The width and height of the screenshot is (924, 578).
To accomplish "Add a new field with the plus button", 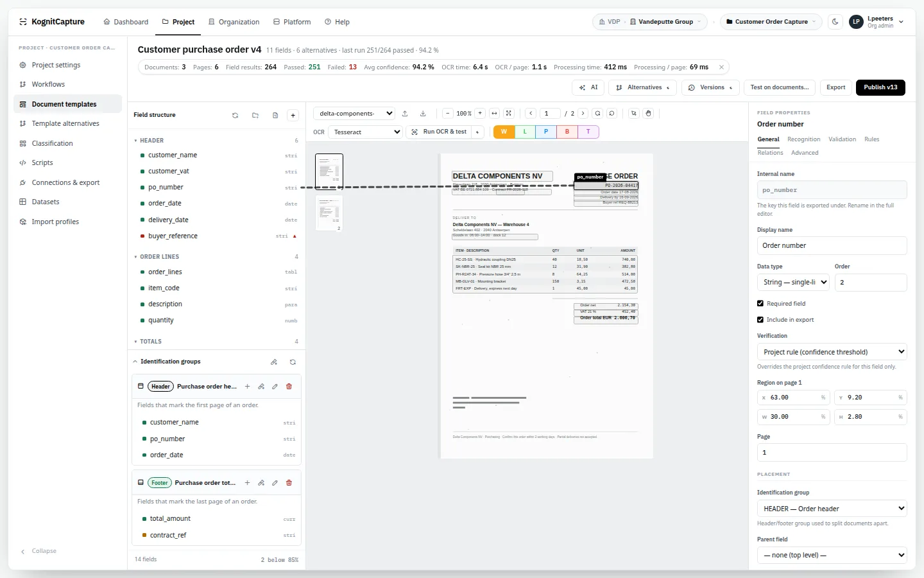I will [x=293, y=115].
